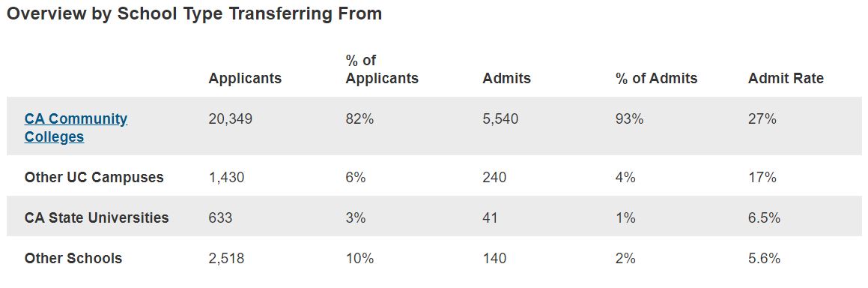
Task: Select the CA State Universities row label
Action: click(x=97, y=217)
